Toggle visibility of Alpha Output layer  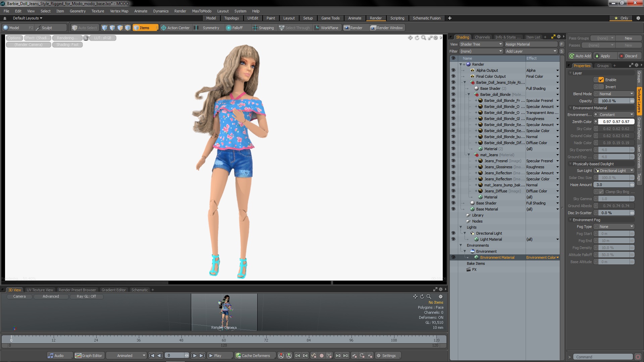tap(453, 70)
